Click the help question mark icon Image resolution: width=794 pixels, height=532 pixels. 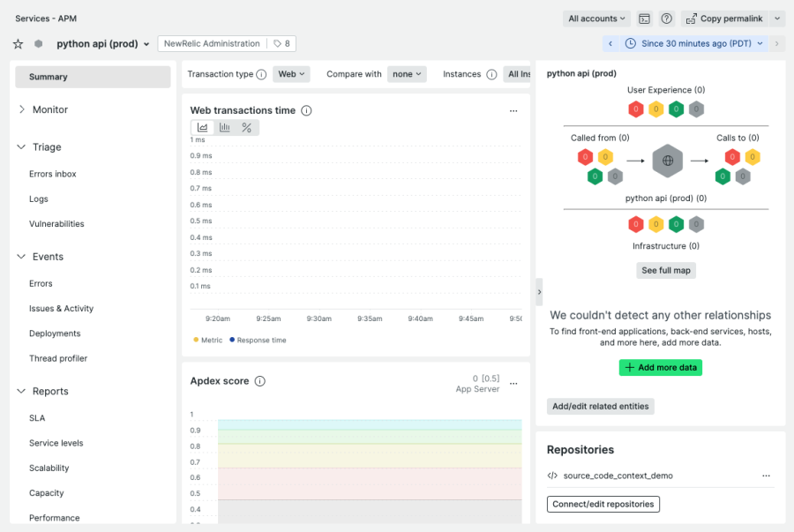pyautogui.click(x=667, y=19)
